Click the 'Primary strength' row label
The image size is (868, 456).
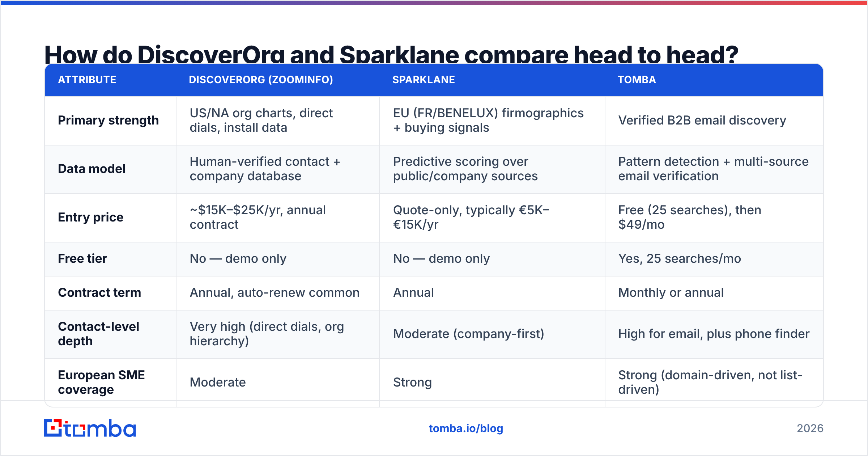(x=108, y=120)
